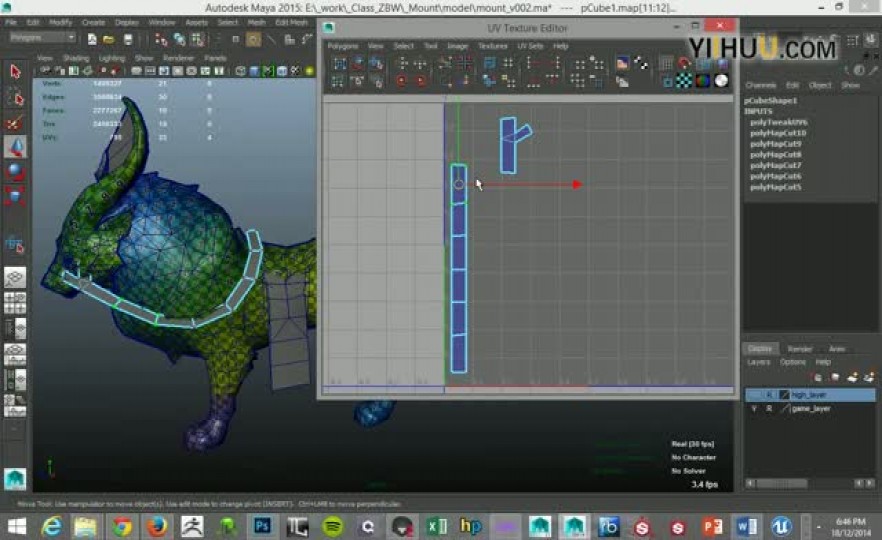Image resolution: width=882 pixels, height=540 pixels.
Task: Click the red U-axis move manipulator arrow
Action: pyautogui.click(x=577, y=184)
